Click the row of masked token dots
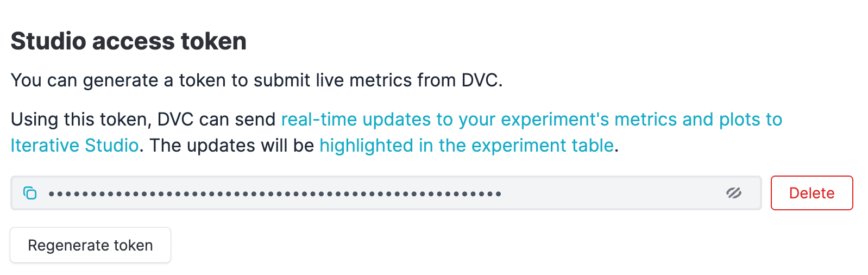This screenshot has height=275, width=868. (274, 193)
